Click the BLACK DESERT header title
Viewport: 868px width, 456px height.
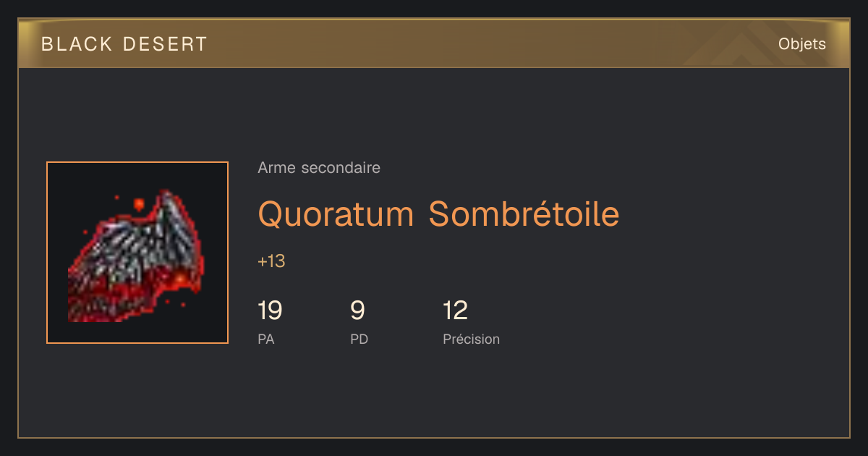pyautogui.click(x=124, y=44)
